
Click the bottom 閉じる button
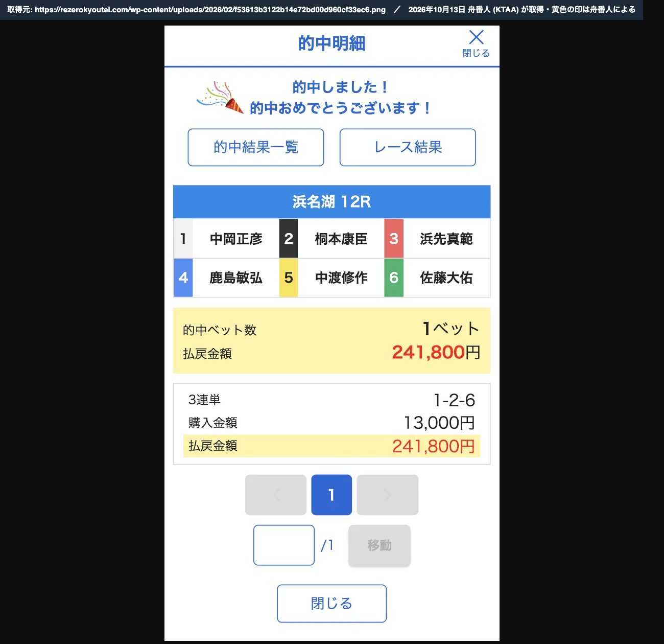point(332,604)
